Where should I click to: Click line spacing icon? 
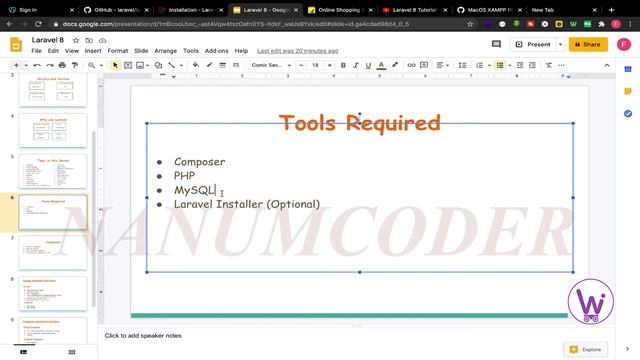[x=462, y=65]
